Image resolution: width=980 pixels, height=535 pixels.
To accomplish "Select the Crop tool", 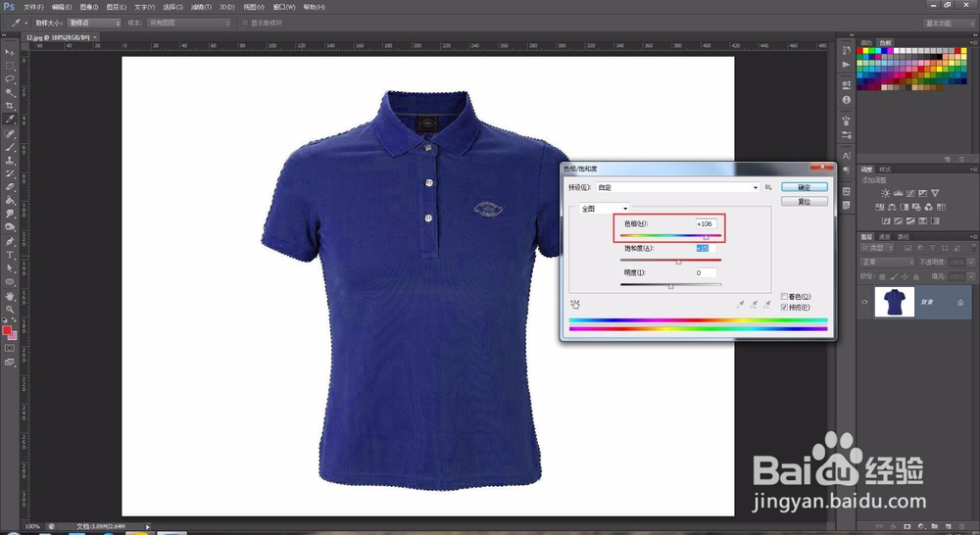I will tap(10, 106).
